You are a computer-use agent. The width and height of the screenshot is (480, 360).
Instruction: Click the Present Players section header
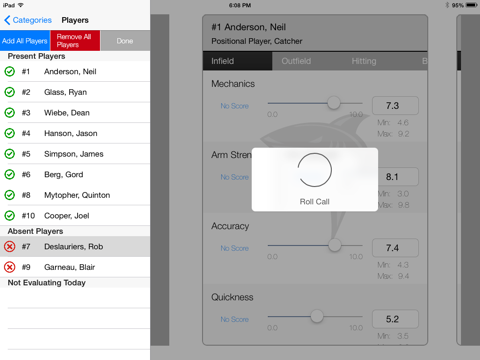pyautogui.click(x=75, y=56)
